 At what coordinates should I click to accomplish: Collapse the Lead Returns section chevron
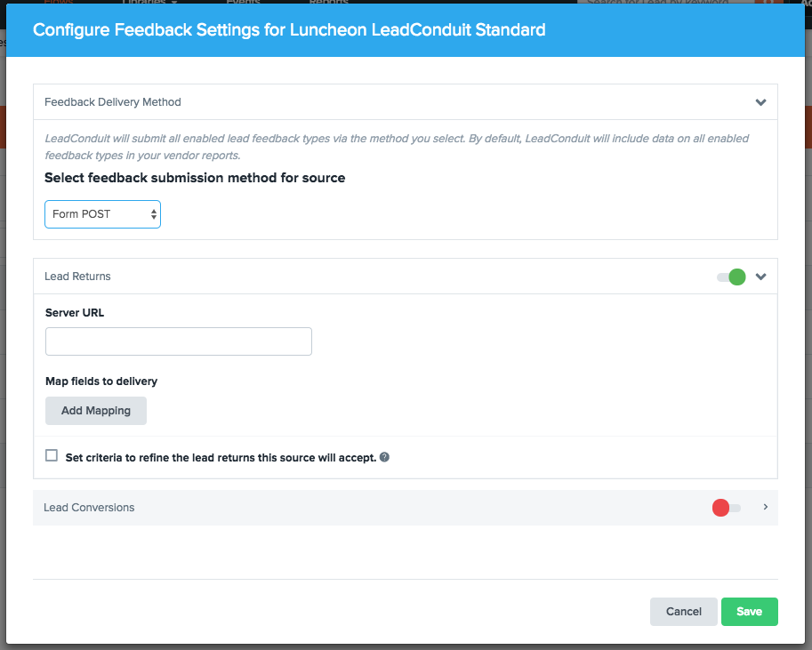coord(760,277)
